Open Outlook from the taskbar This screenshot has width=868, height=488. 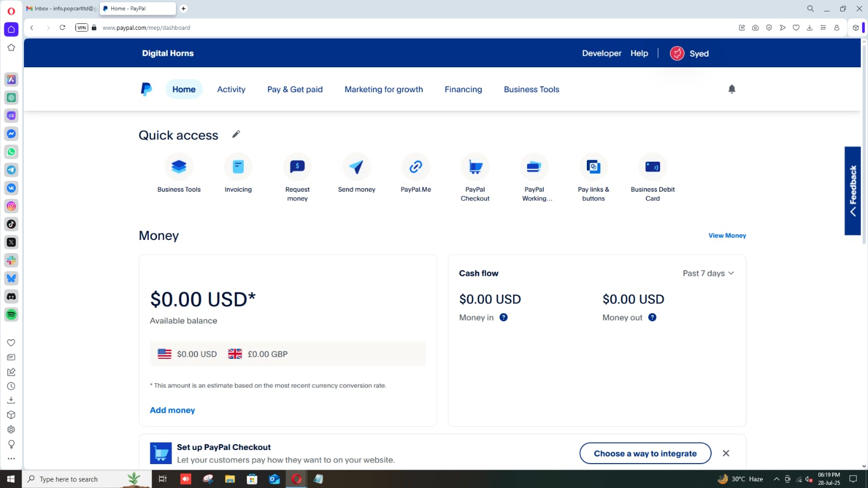[x=274, y=479]
